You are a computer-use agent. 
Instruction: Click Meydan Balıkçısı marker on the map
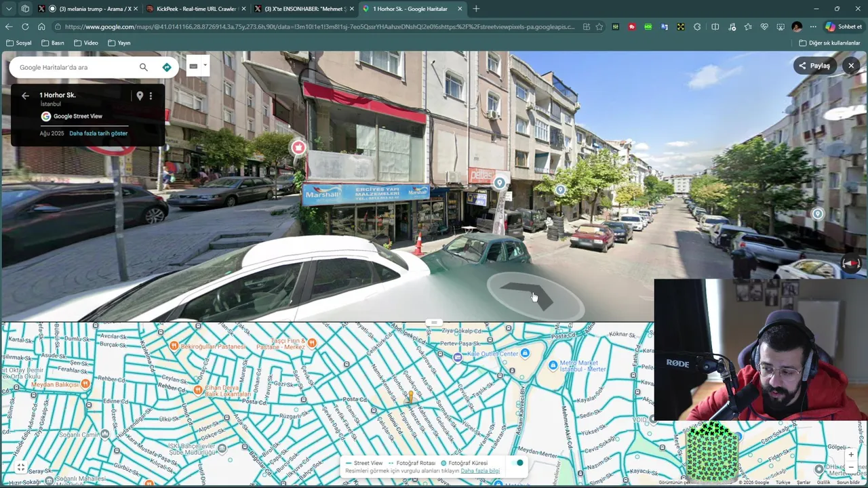click(x=85, y=384)
